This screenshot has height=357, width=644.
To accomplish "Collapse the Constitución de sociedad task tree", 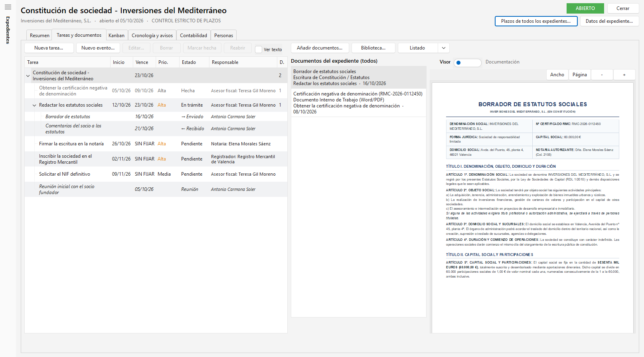I will pos(28,75).
